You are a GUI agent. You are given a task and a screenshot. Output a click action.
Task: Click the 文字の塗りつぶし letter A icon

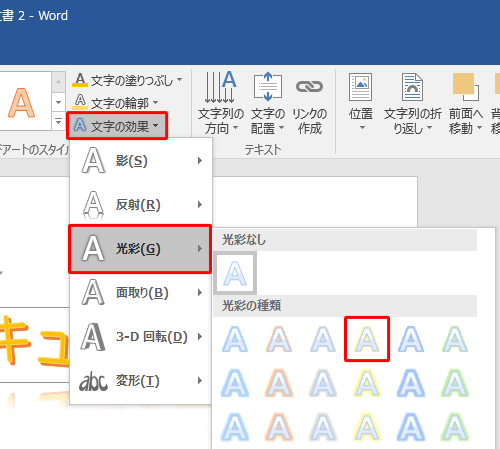pos(80,80)
